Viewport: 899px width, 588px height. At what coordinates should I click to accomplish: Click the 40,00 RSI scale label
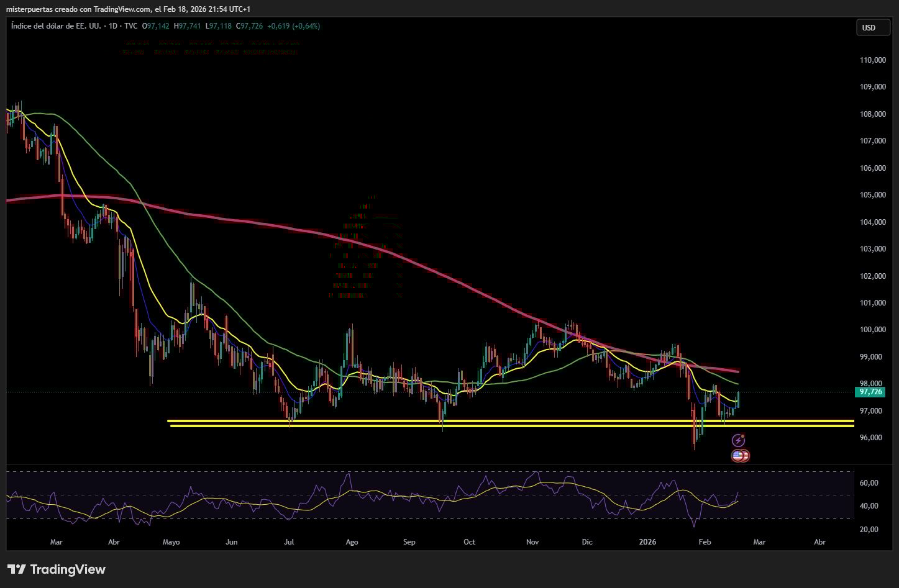(870, 506)
